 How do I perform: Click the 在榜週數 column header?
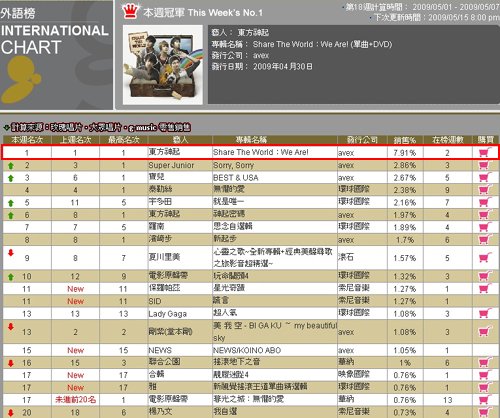click(x=448, y=140)
